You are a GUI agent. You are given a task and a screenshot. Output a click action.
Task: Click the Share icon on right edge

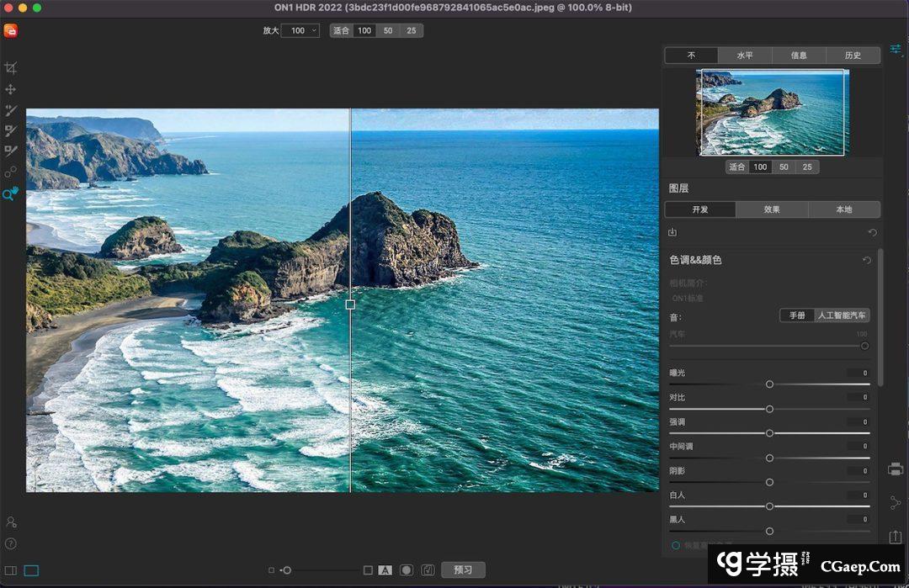point(896,503)
